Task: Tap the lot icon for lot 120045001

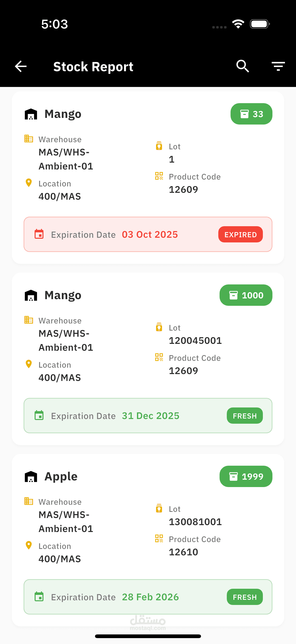Action: (159, 327)
